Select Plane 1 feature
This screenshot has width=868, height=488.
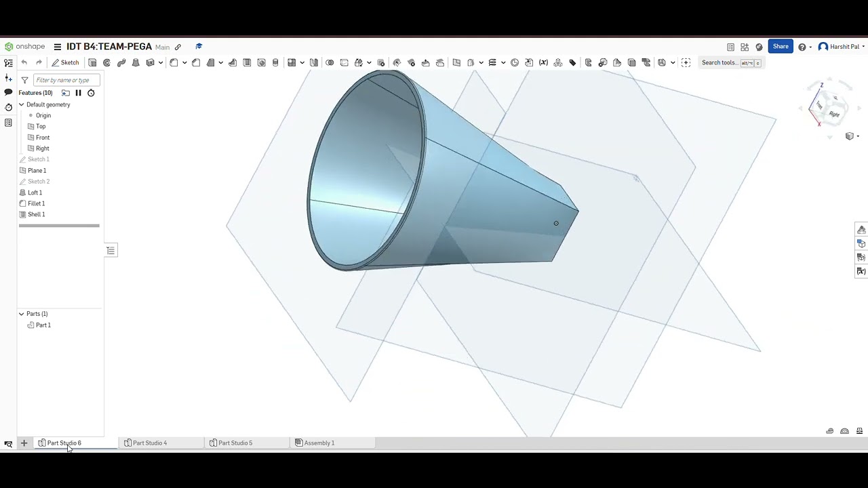click(x=37, y=170)
